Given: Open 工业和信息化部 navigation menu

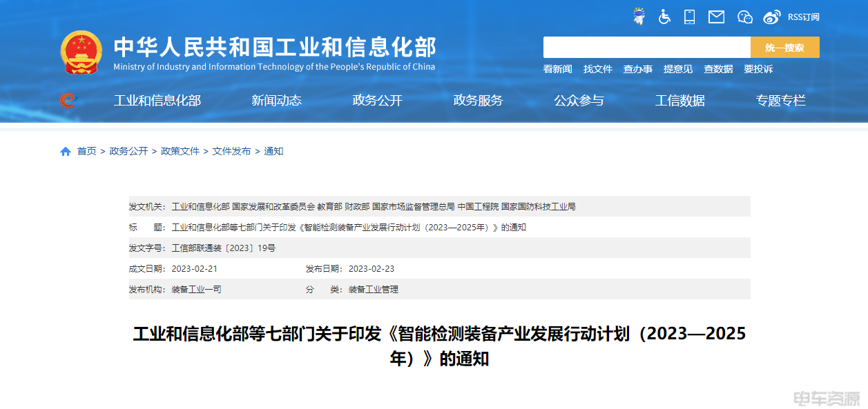Looking at the screenshot, I should 157,101.
